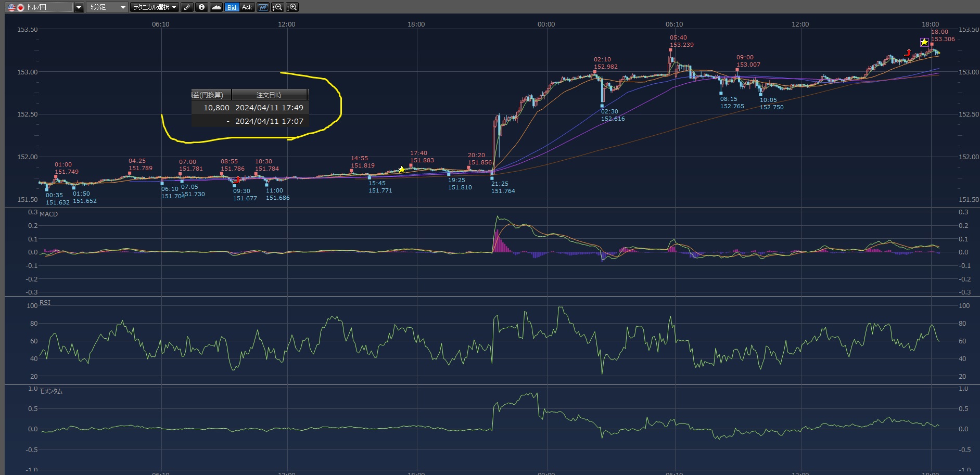Click the area chart style icon
This screenshot has width=980, height=475.
[x=217, y=7]
